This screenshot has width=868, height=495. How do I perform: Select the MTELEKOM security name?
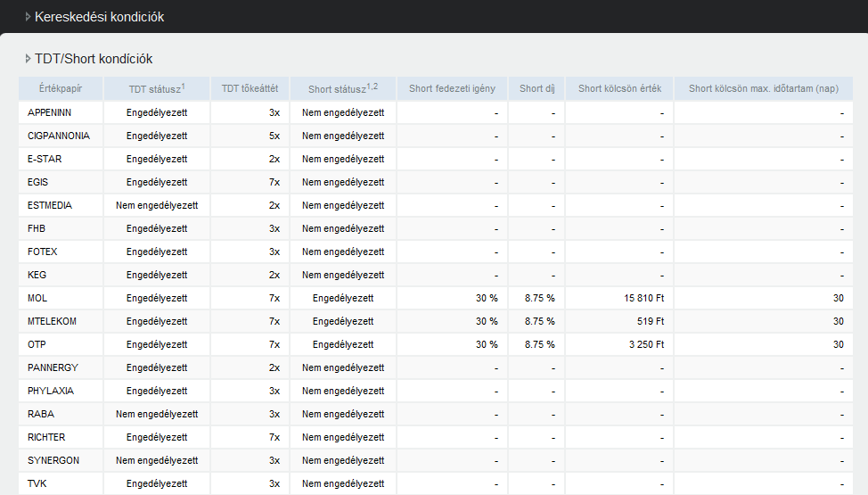point(52,321)
